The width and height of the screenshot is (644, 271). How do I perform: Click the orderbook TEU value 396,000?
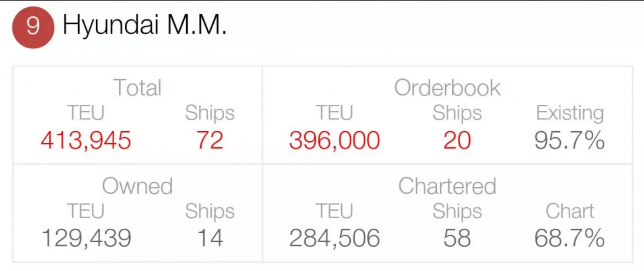[334, 140]
